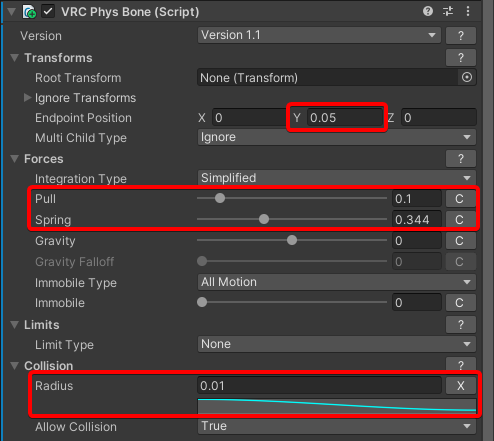This screenshot has height=441, width=494.
Task: Click the Gravity slider handle
Action: click(x=292, y=240)
